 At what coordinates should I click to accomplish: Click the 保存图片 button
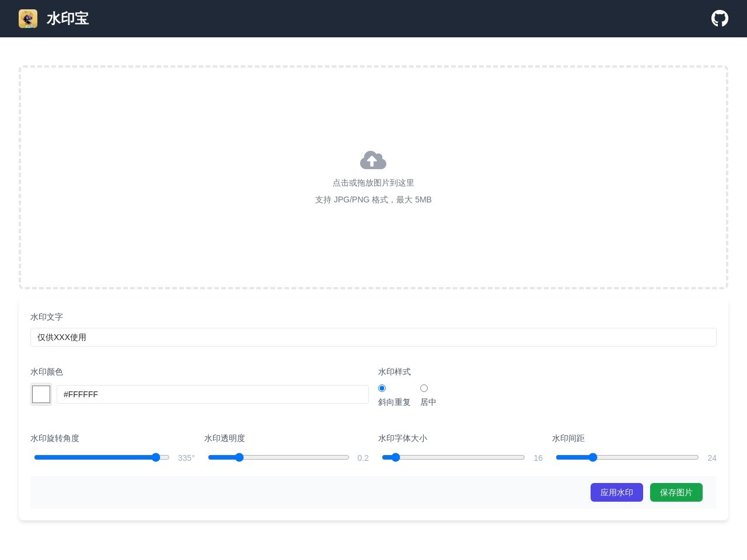pyautogui.click(x=676, y=492)
